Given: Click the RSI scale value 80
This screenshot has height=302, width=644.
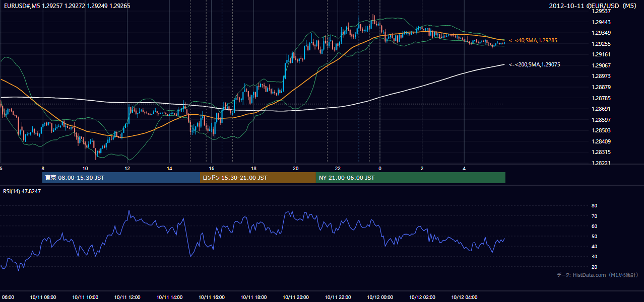Looking at the screenshot, I should tap(594, 206).
